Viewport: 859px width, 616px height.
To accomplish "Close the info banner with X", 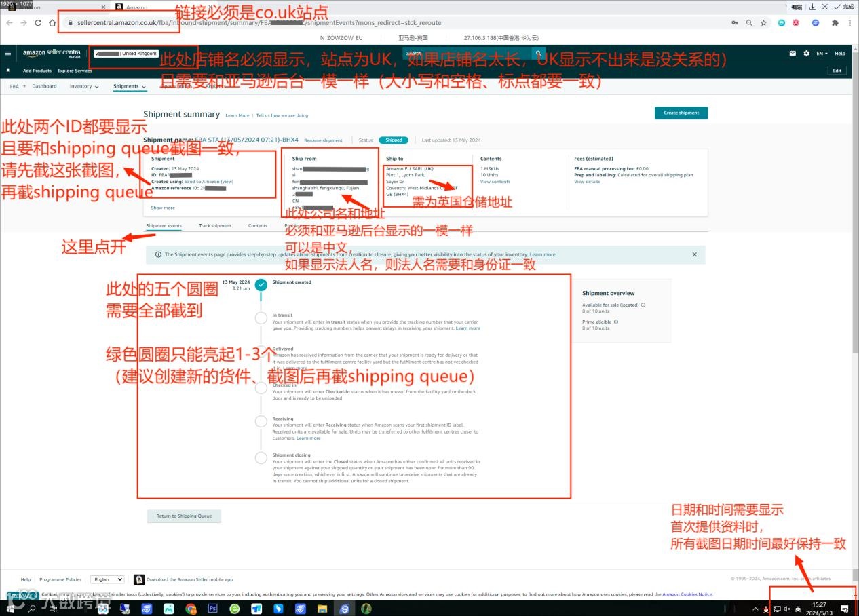I will pos(694,254).
